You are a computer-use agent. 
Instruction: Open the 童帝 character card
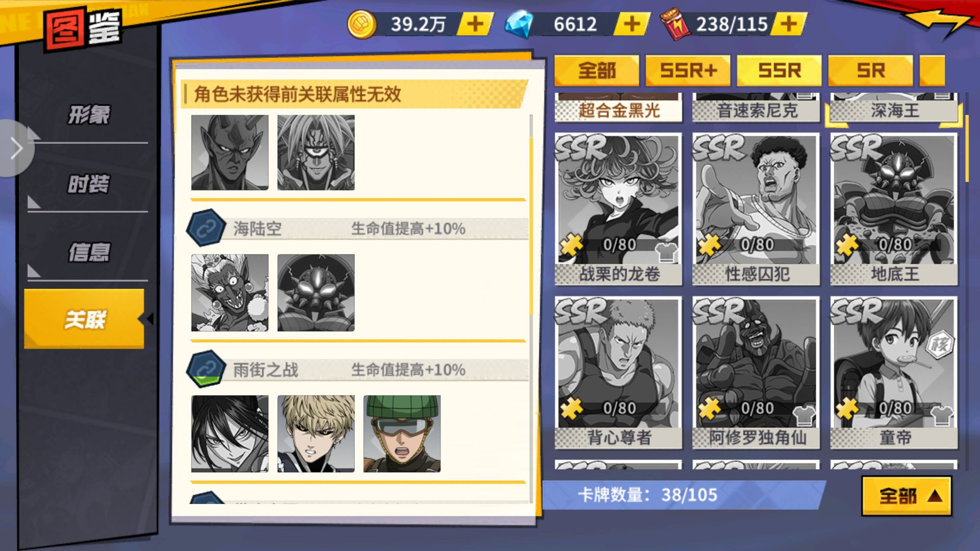click(894, 372)
